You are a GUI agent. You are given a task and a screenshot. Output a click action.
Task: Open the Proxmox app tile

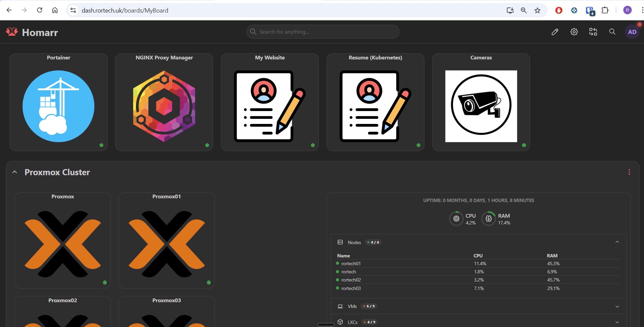coord(63,240)
